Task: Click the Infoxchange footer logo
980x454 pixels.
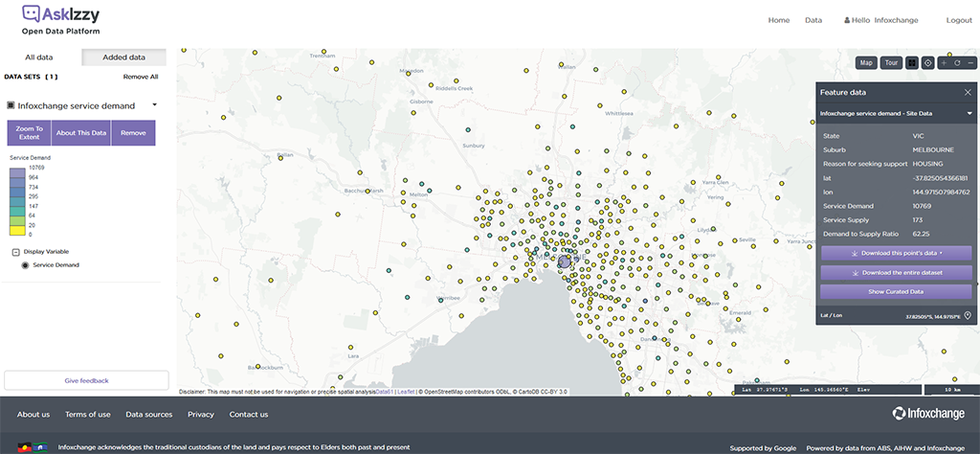Action: 927,414
